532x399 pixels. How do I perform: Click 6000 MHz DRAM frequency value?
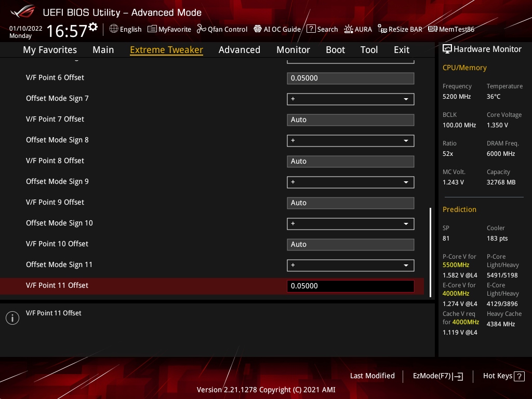(501, 154)
